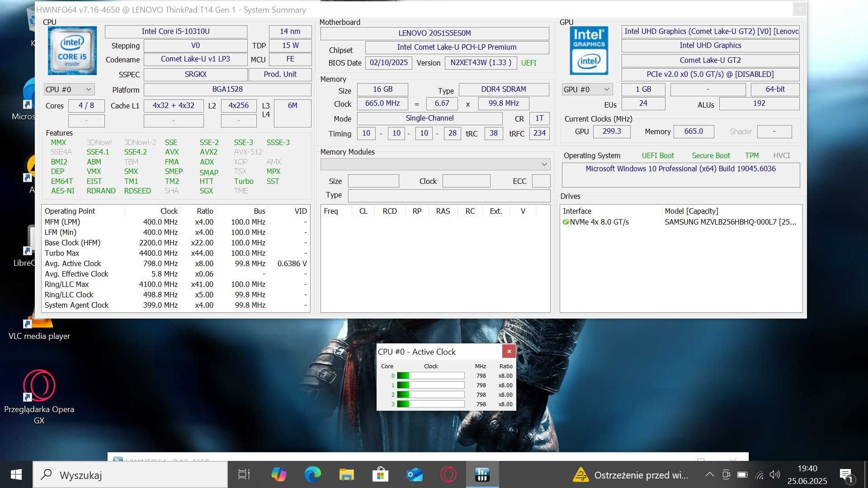
Task: Click the warning triangle notification icon
Action: pyautogui.click(x=580, y=474)
